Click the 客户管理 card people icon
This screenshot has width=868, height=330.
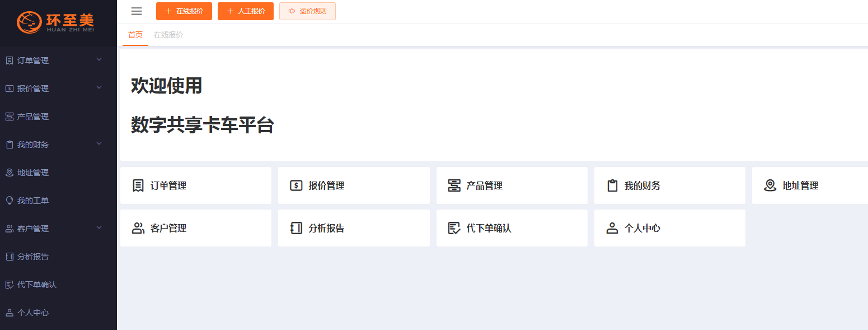pyautogui.click(x=138, y=228)
